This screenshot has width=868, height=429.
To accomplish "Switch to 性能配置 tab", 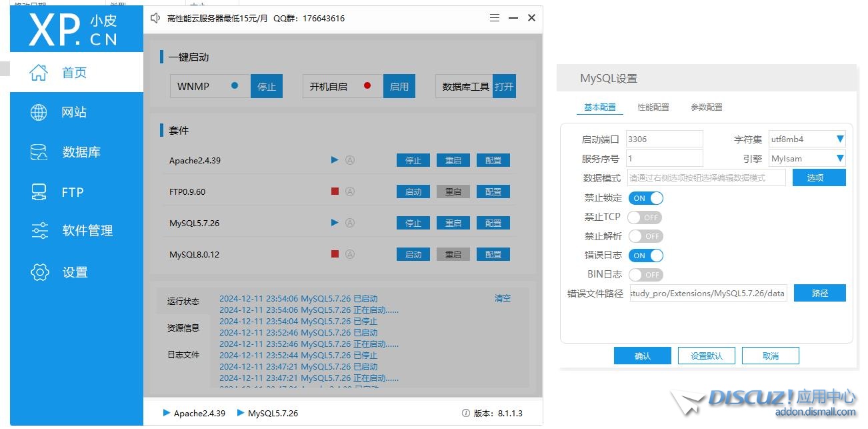I will (x=653, y=107).
